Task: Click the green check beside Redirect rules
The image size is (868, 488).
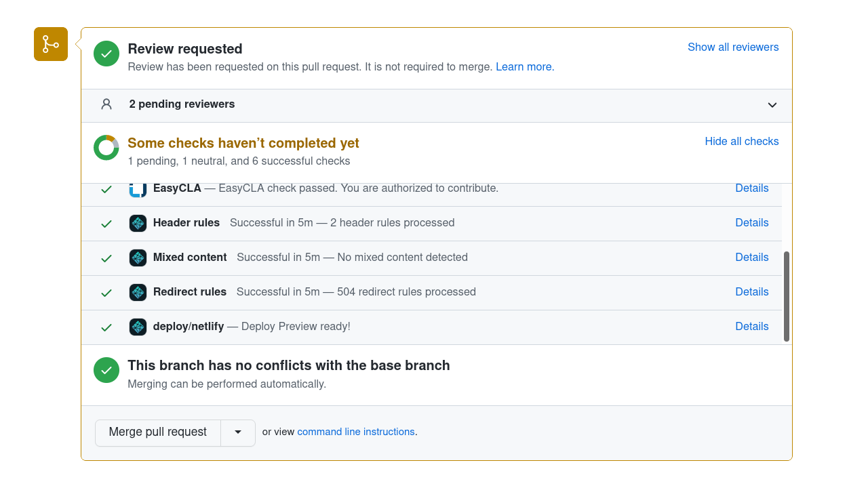Action: pyautogui.click(x=106, y=292)
